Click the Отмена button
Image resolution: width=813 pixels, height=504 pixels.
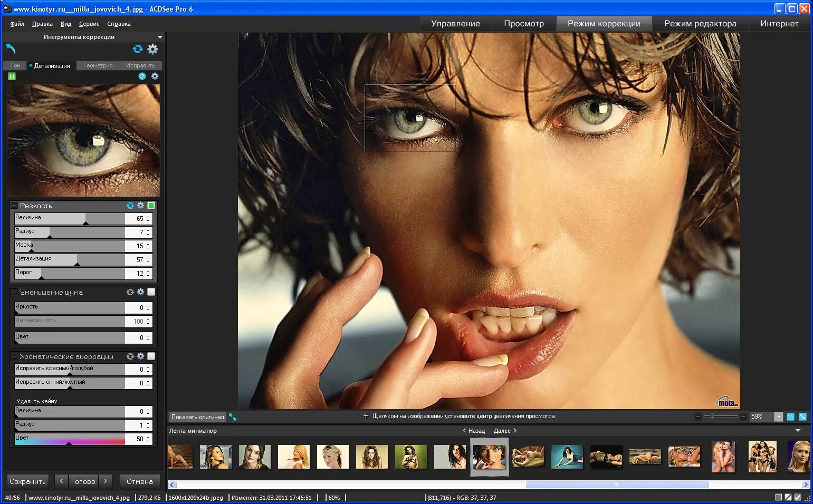(140, 481)
